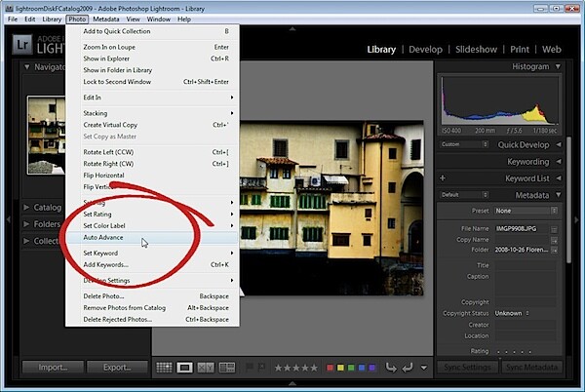This screenshot has width=585, height=392.
Task: Hide bottom filmstrip arrow
Action: (x=292, y=383)
